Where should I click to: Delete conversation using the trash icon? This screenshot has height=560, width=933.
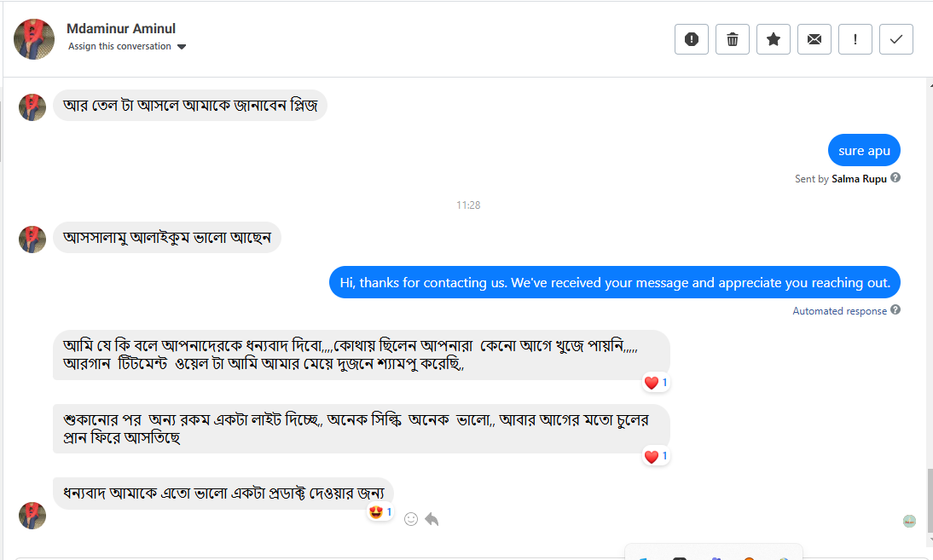click(733, 39)
